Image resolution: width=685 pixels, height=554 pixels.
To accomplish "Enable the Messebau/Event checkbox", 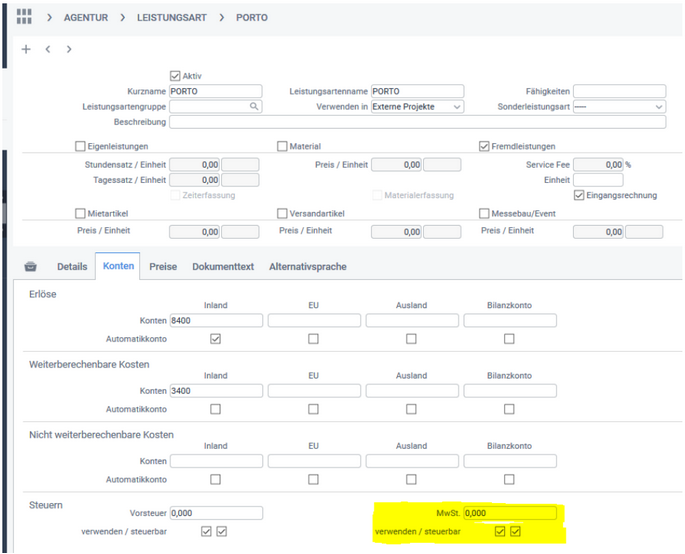I will [x=484, y=213].
